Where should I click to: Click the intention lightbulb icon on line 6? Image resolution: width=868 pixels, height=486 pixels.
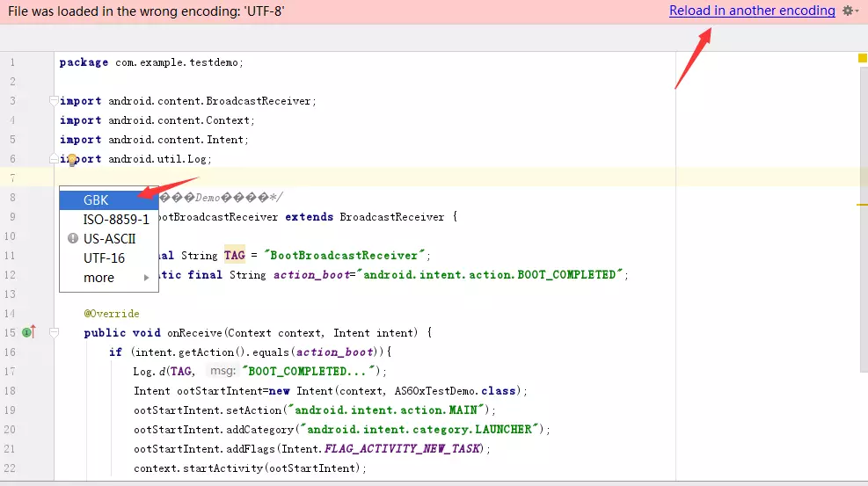point(72,160)
